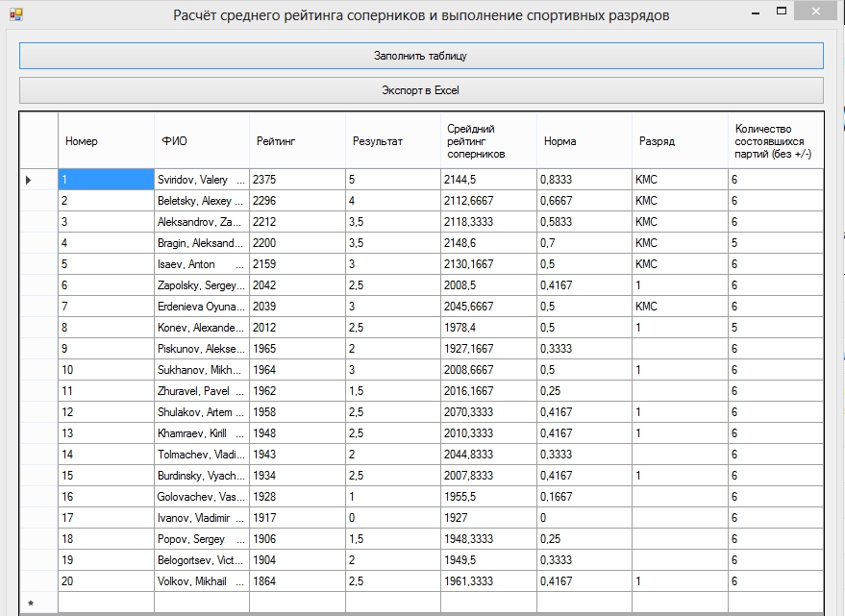The image size is (845, 616).
Task: Select the cell Bragin, Aleksand...
Action: (202, 243)
